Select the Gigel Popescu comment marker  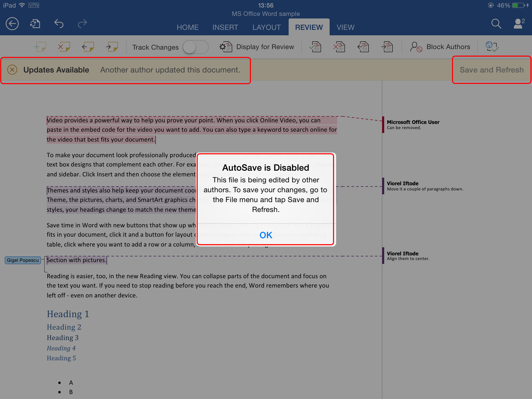point(23,260)
